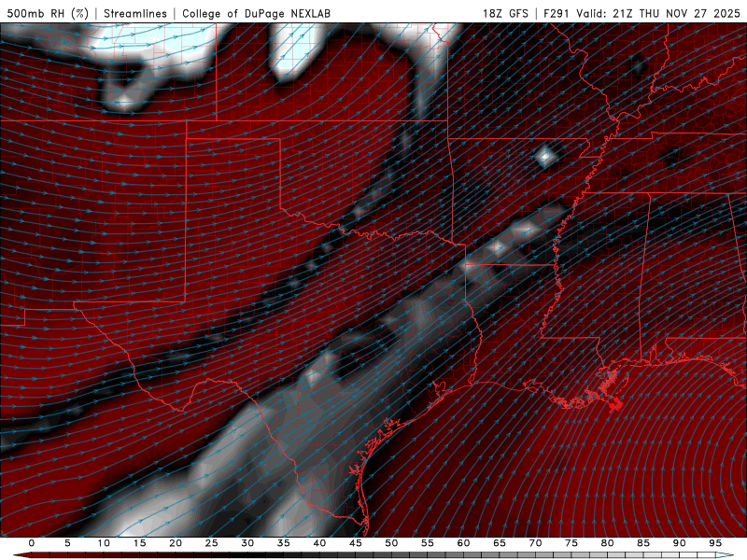Click the colorbar label "25"
Viewport: 747px width, 560px height.
click(x=212, y=543)
